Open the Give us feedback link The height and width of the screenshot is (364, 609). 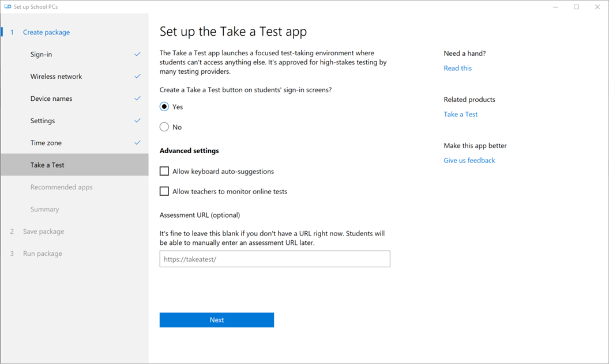469,160
